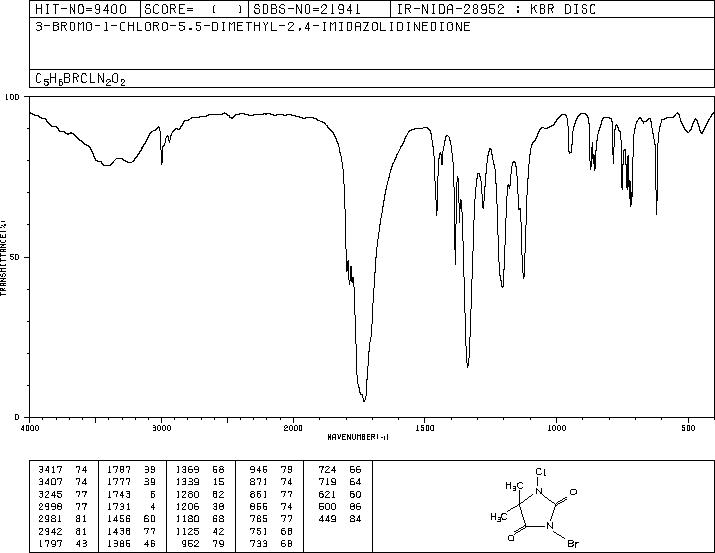Image resolution: width=715 pixels, height=553 pixels.
Task: Click transmittance 4 in the 1731 row
Action: [153, 506]
